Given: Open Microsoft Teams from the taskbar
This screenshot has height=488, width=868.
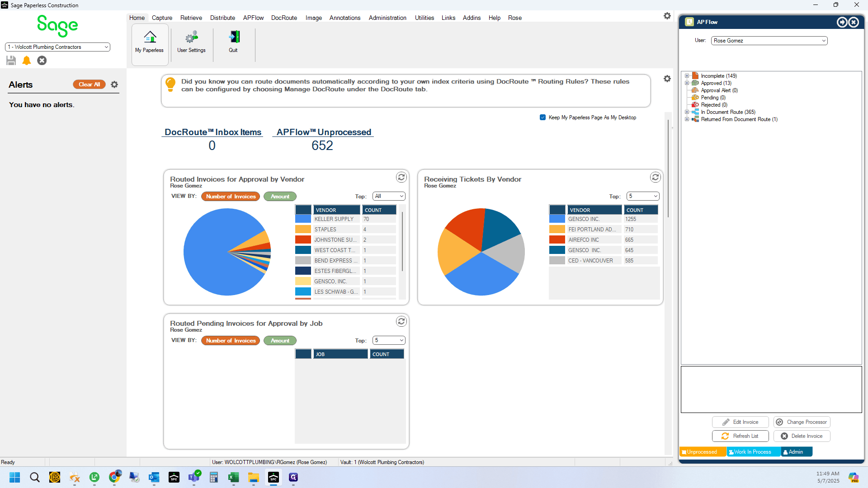Looking at the screenshot, I should click(194, 477).
